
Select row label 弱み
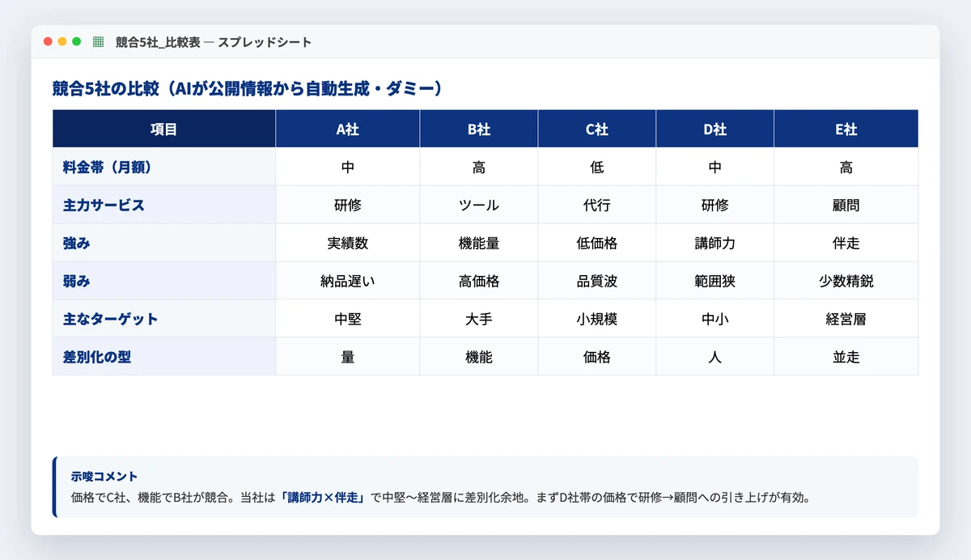click(164, 281)
